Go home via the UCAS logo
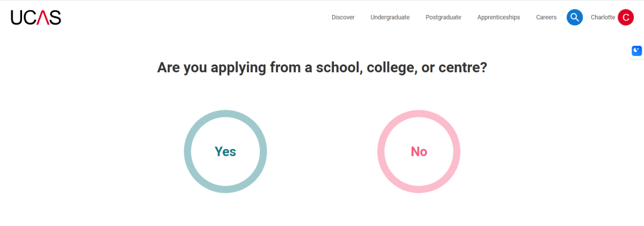Screen dimensions: 644x226 click(x=36, y=17)
